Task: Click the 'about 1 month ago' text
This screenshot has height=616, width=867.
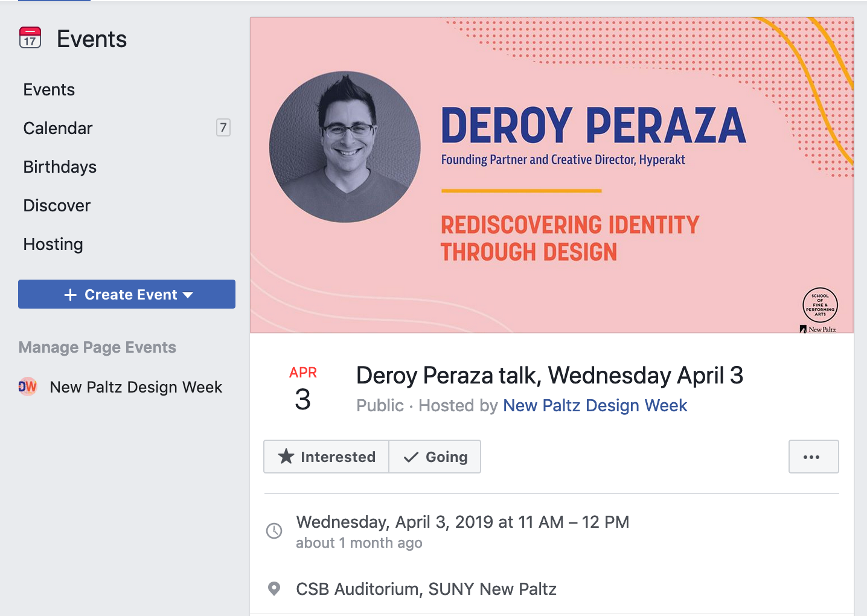Action: pyautogui.click(x=359, y=543)
